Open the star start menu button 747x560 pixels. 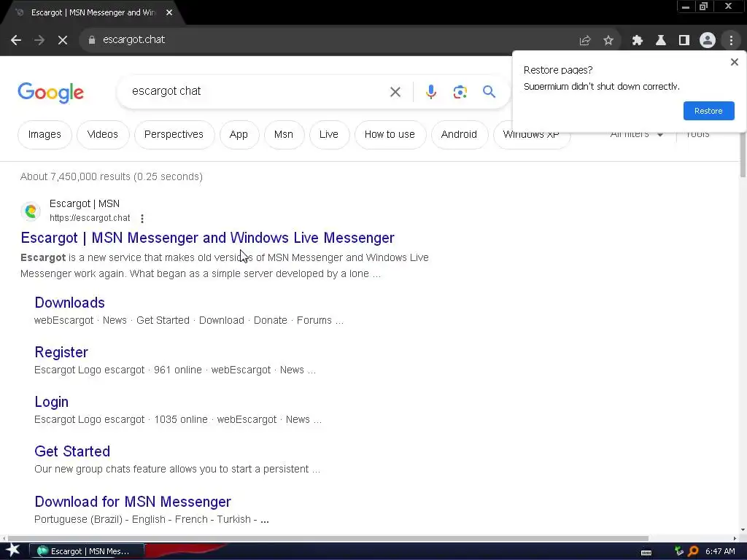coord(13,551)
